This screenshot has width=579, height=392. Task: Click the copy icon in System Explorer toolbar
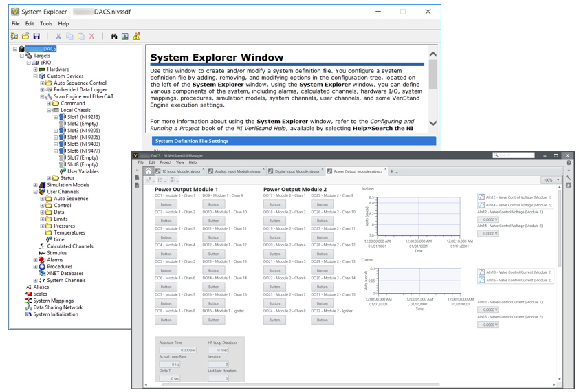click(x=69, y=36)
